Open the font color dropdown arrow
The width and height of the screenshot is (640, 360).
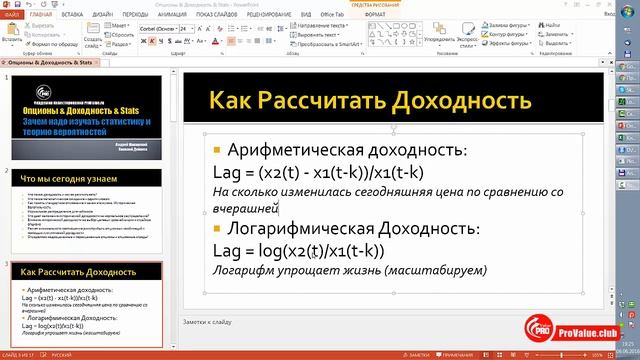(222, 41)
